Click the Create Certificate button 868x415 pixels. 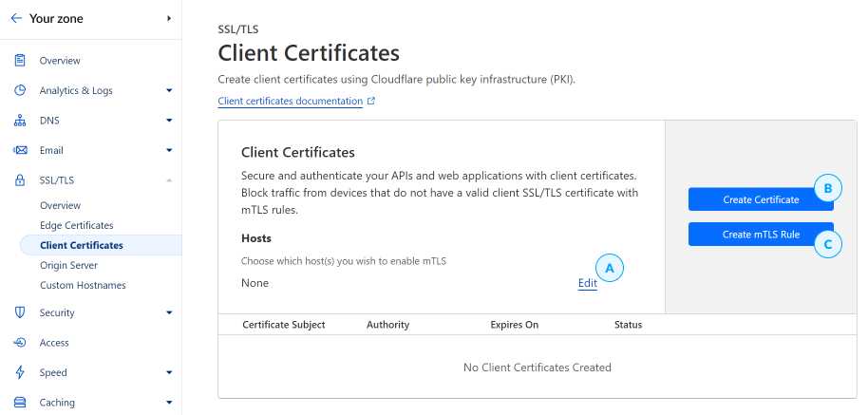tap(761, 199)
